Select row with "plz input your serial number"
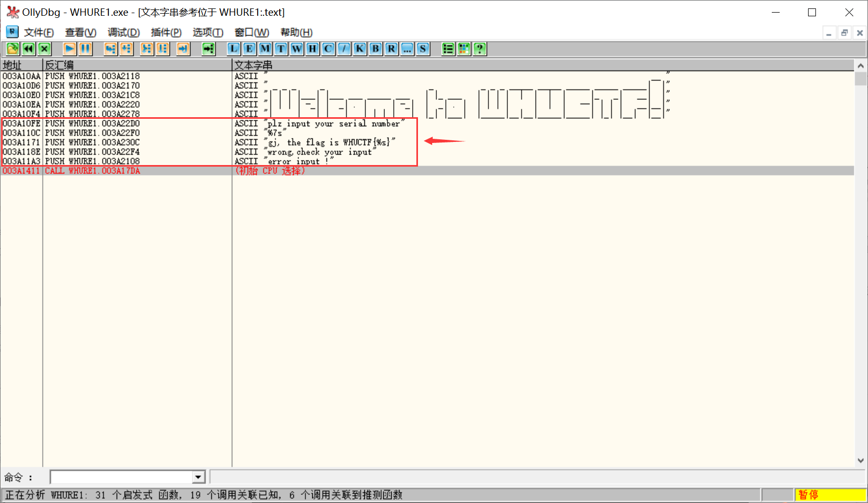Screen dimensions: 868x503 tap(427, 124)
